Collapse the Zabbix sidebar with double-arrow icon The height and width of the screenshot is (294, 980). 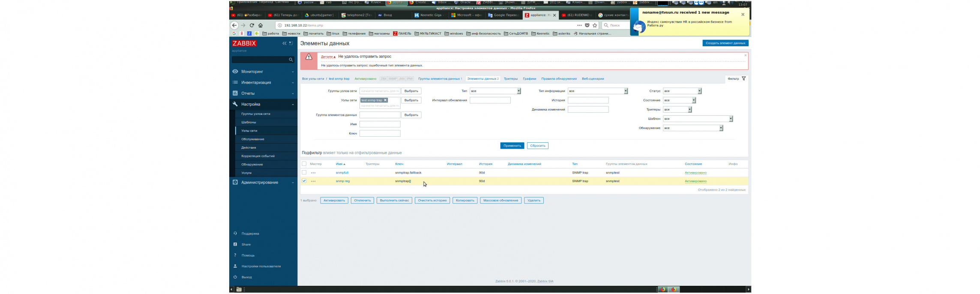[x=284, y=43]
